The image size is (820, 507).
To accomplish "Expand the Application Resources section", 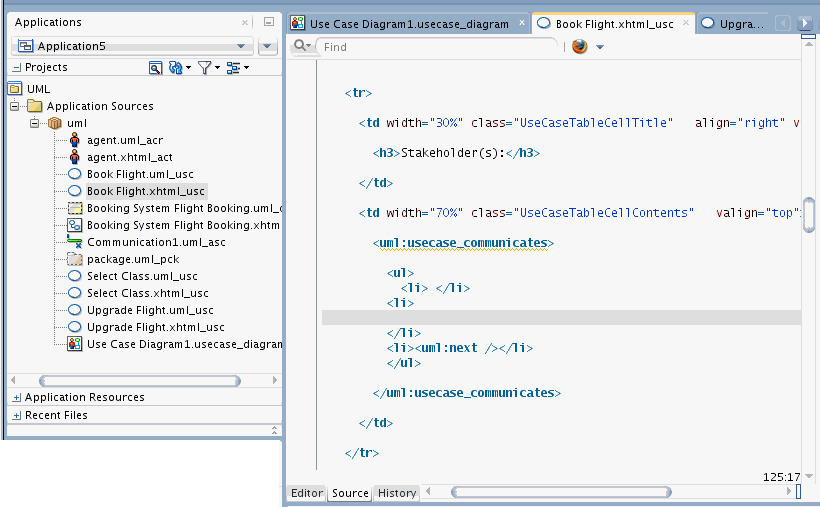I will 17,398.
